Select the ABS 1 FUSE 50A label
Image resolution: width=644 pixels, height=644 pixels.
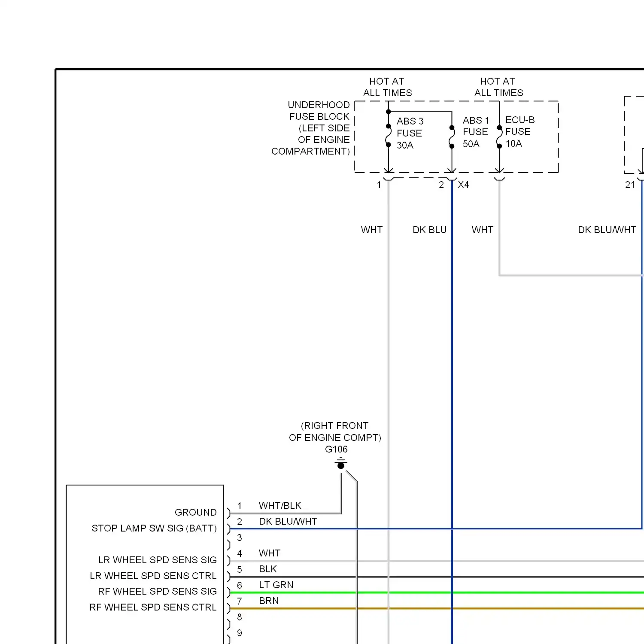point(476,132)
